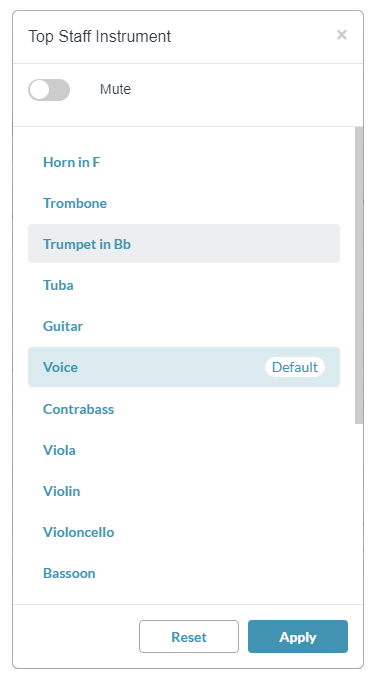Select Violin as the instrument
The width and height of the screenshot is (375, 676).
tap(184, 491)
